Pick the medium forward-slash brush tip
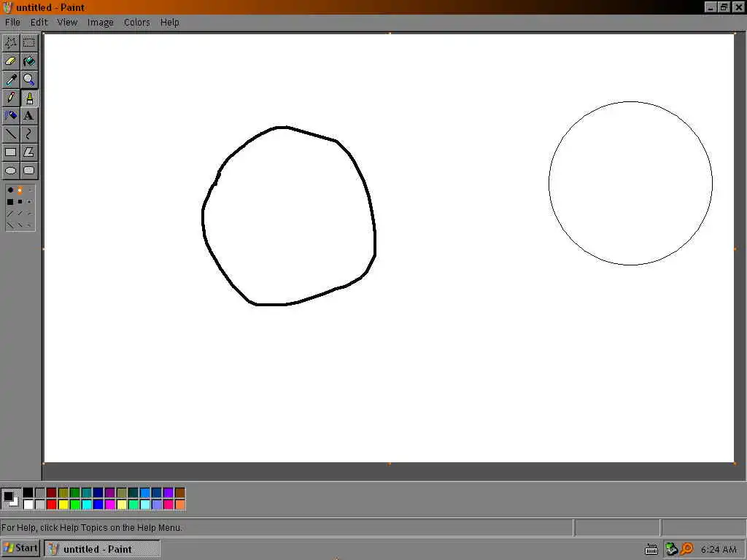Screen dimensions: 747x560 click(x=20, y=214)
